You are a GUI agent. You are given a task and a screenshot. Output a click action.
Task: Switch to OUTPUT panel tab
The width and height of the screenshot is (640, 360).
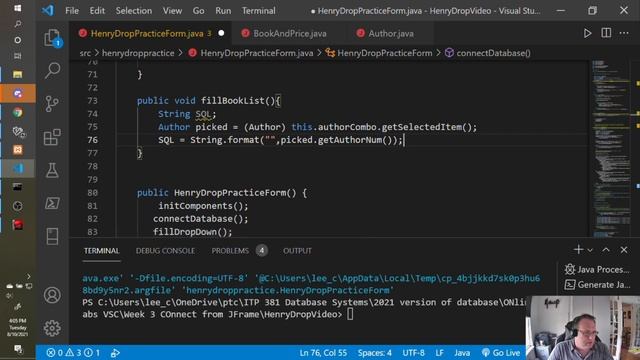297,251
